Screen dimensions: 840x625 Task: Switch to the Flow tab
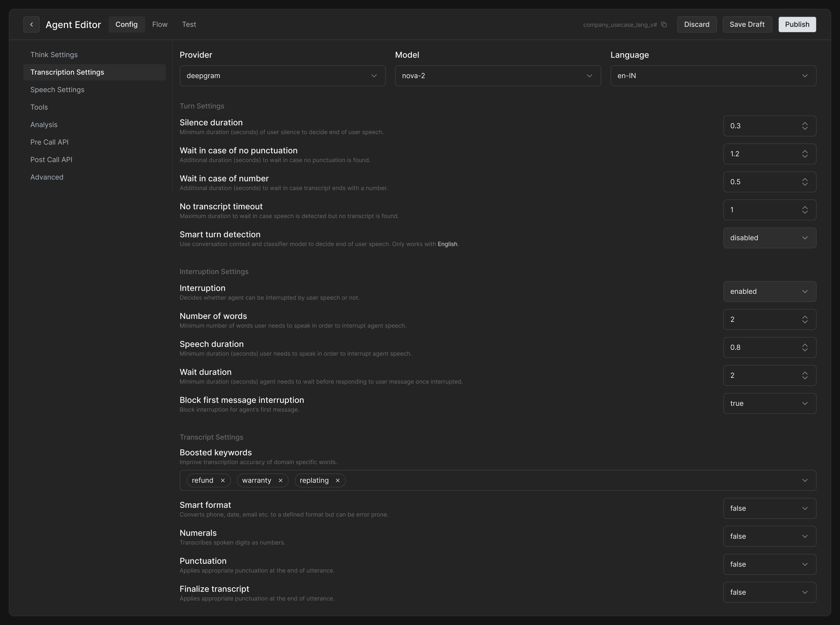160,24
